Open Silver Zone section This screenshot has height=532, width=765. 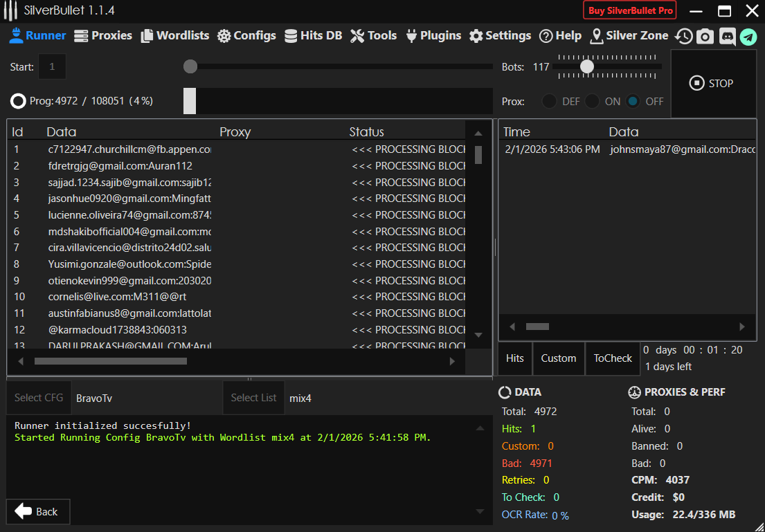[629, 36]
